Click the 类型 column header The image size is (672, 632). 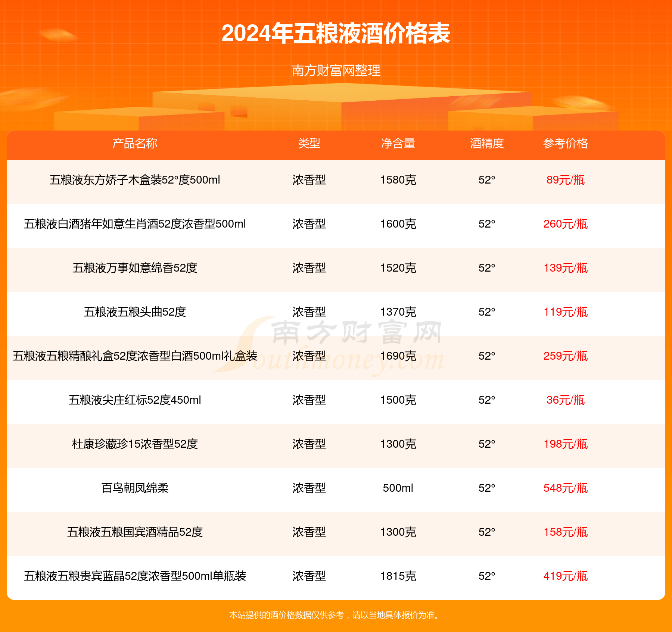309,143
